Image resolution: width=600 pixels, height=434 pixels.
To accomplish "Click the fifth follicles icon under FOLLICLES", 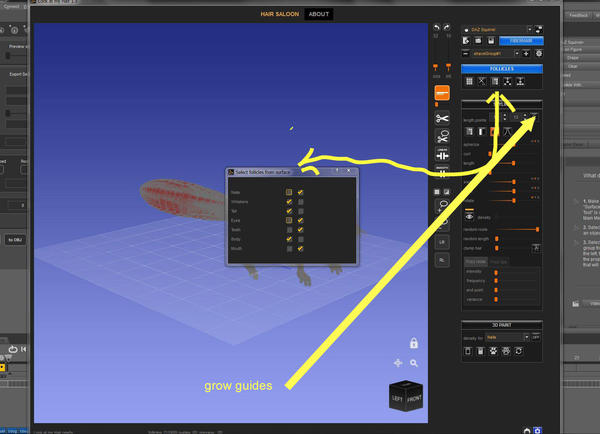I will [520, 81].
